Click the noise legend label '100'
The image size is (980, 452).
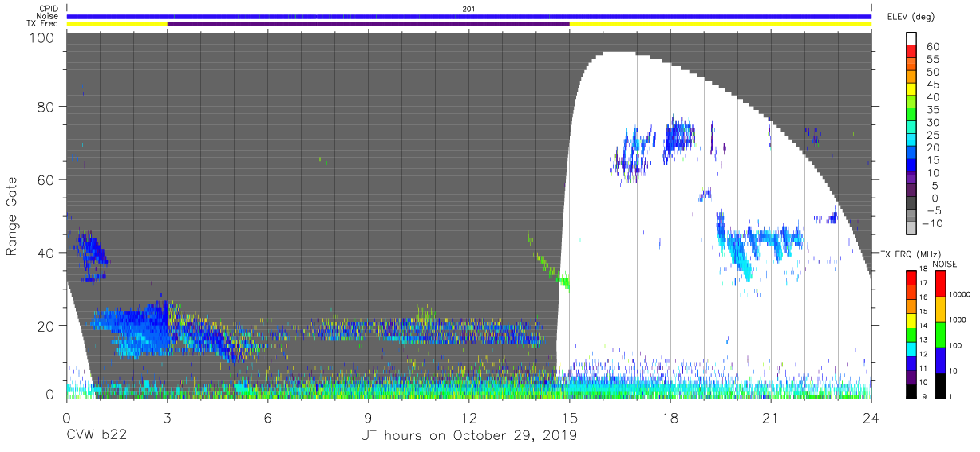coord(956,345)
